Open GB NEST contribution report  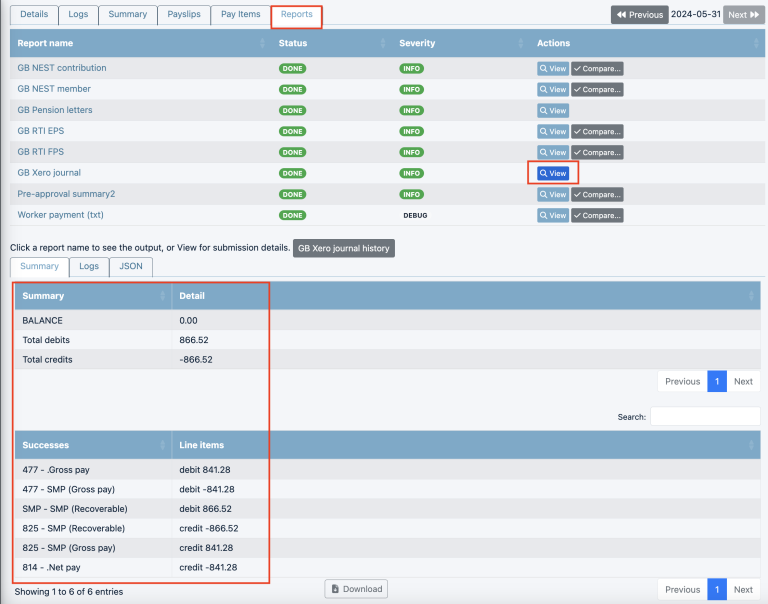tap(62, 68)
